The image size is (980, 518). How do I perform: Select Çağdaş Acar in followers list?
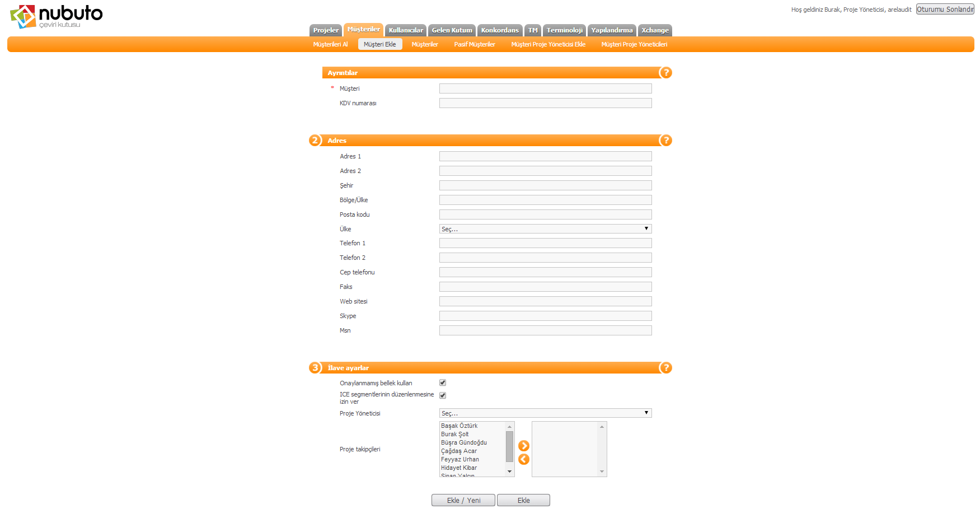click(x=472, y=451)
